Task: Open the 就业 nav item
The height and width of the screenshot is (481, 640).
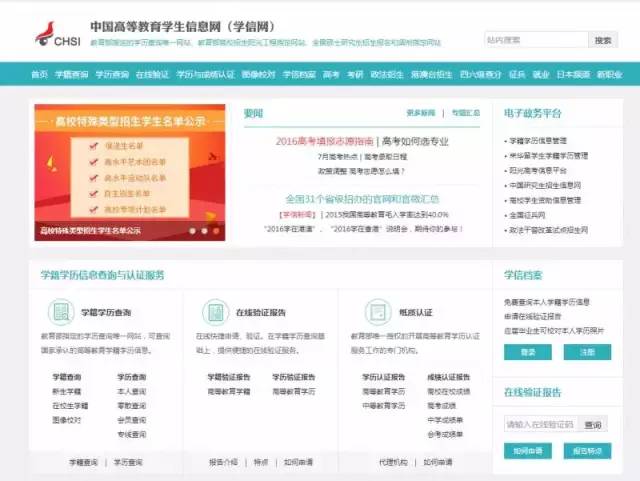Action: (x=541, y=74)
